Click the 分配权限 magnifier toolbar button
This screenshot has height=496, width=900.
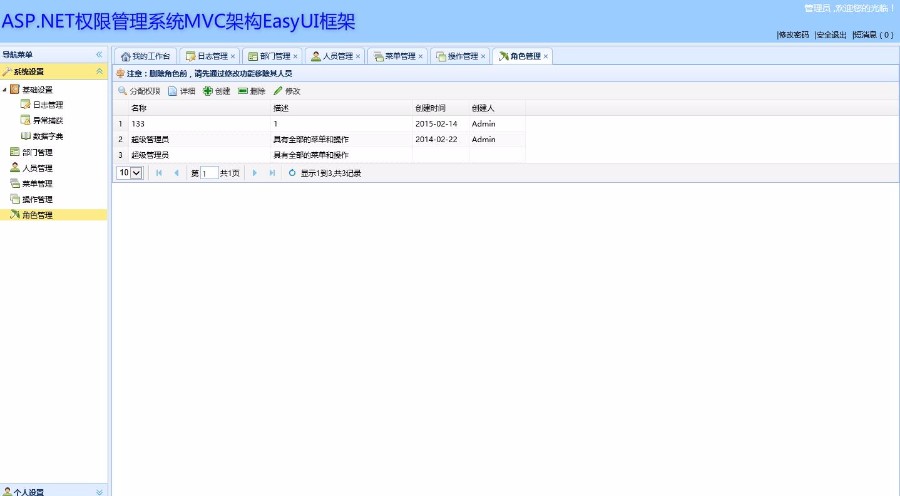point(139,91)
